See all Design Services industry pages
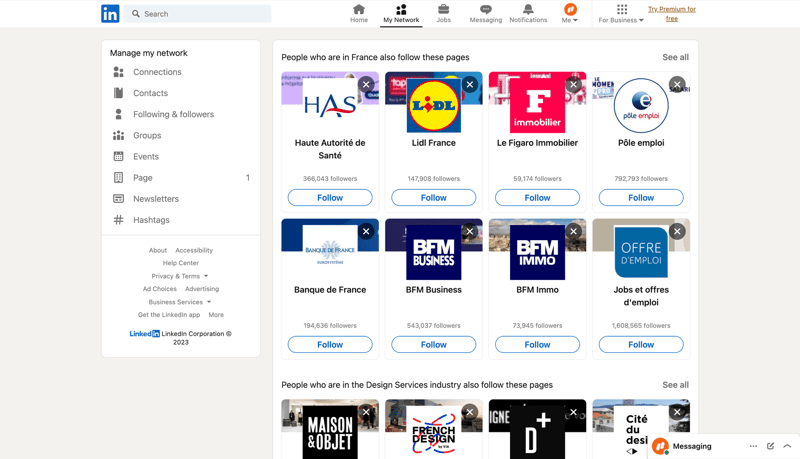800x459 pixels. click(x=676, y=385)
